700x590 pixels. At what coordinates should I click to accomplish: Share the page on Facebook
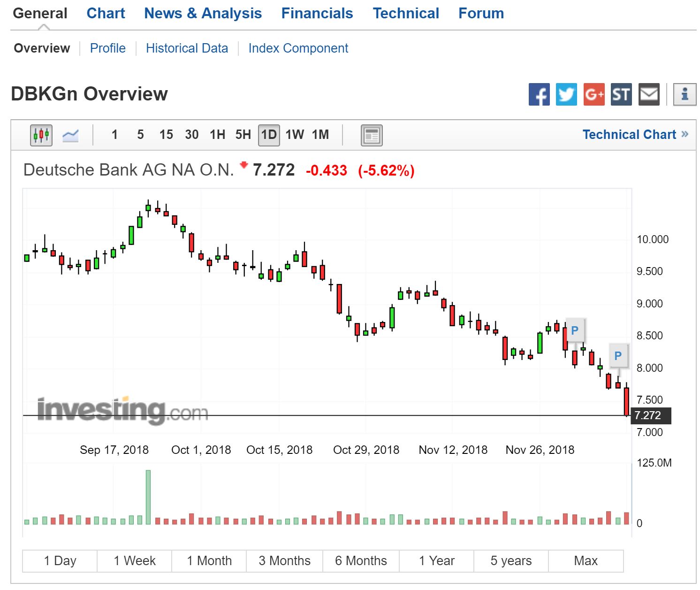(539, 94)
